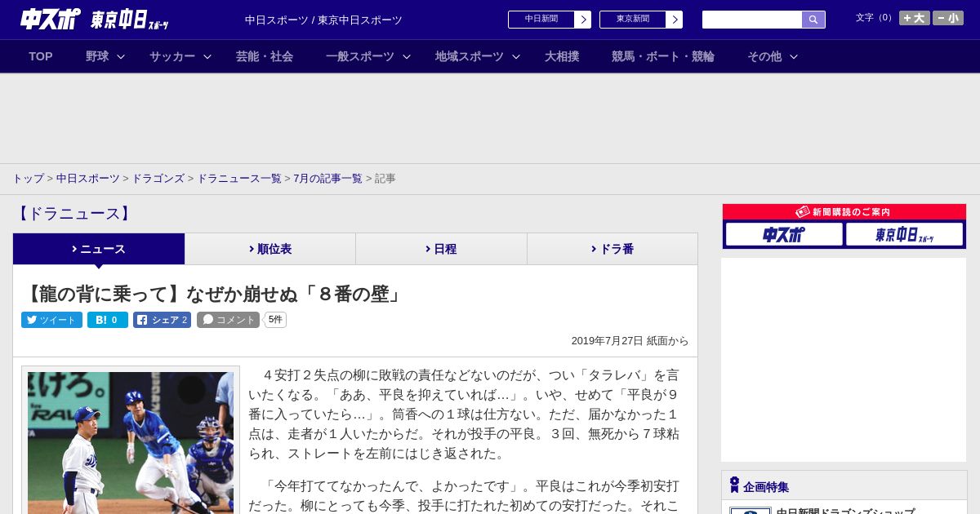Decrease text size with 小 button

[x=948, y=18]
